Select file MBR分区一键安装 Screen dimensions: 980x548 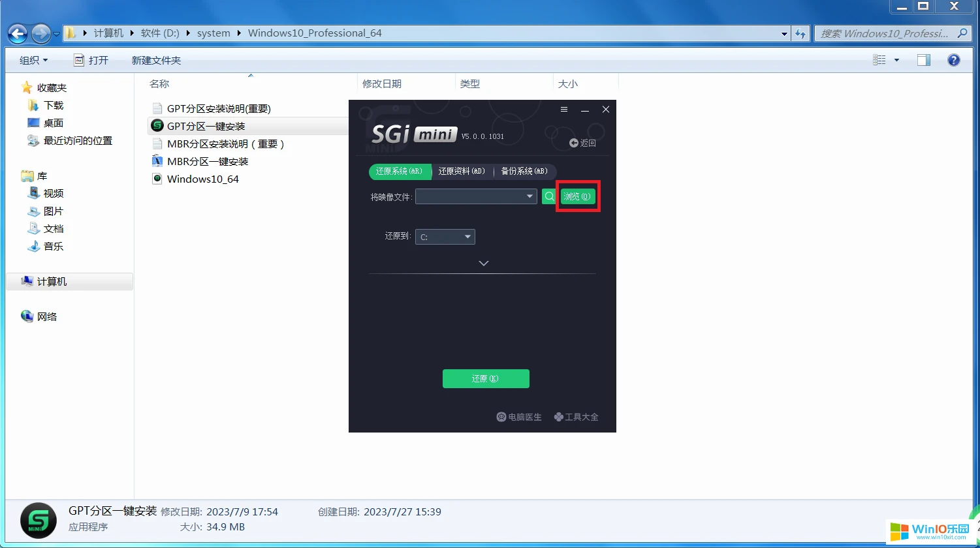click(x=208, y=161)
